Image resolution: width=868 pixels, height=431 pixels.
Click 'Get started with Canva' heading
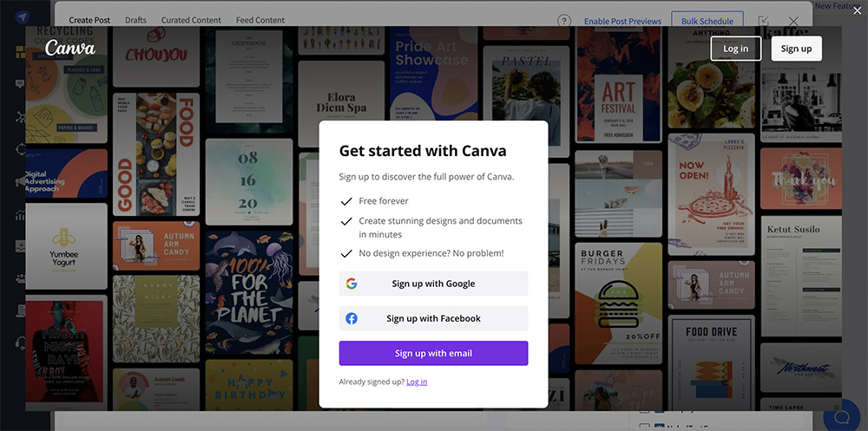pyautogui.click(x=423, y=151)
